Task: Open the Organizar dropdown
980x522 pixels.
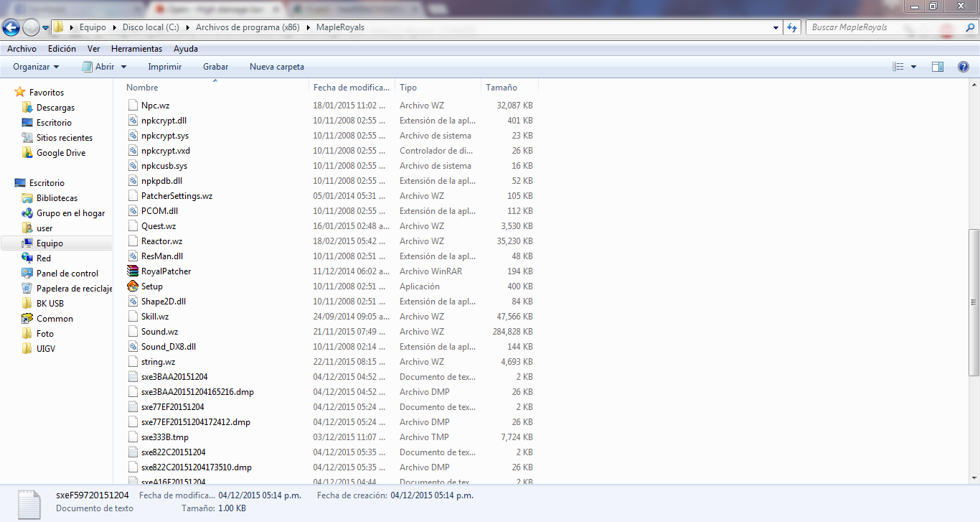Action: tap(36, 67)
